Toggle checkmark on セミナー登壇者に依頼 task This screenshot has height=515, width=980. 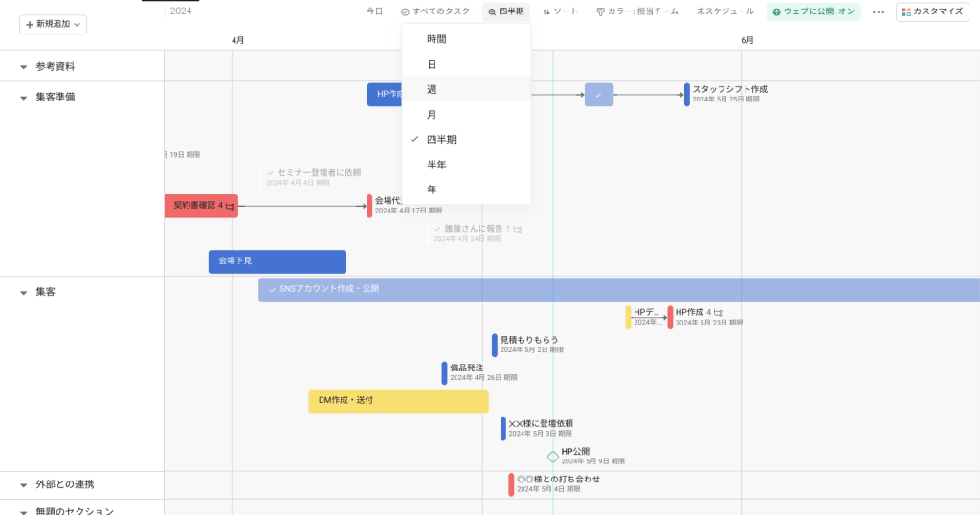271,173
